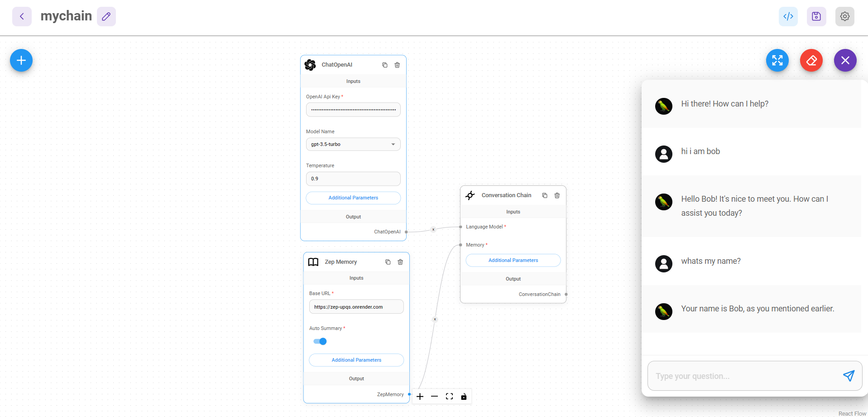Open the Model Name dropdown

coord(353,144)
